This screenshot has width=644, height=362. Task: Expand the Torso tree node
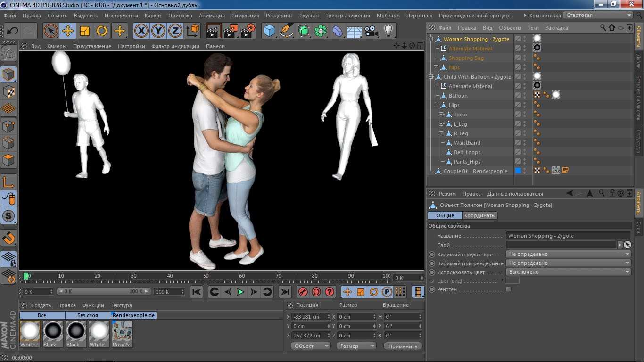441,115
